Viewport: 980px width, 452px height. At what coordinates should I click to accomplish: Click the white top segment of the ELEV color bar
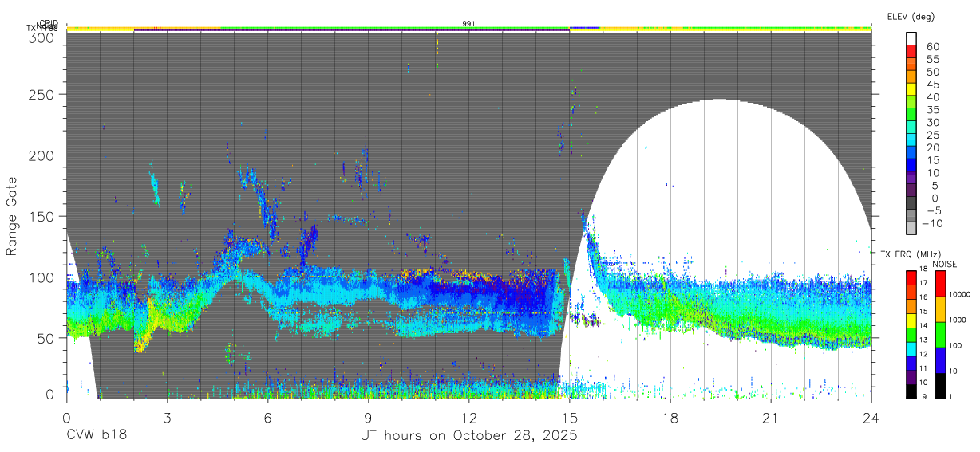pos(911,39)
